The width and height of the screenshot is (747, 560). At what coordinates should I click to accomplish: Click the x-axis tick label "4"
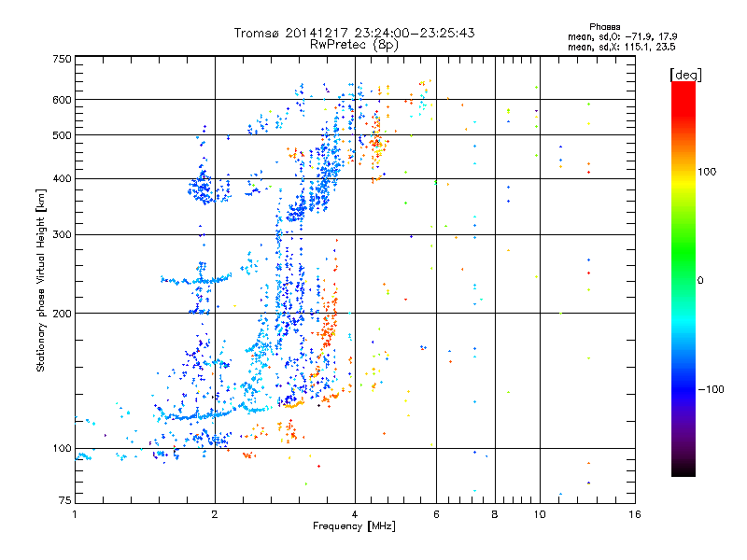(x=355, y=514)
